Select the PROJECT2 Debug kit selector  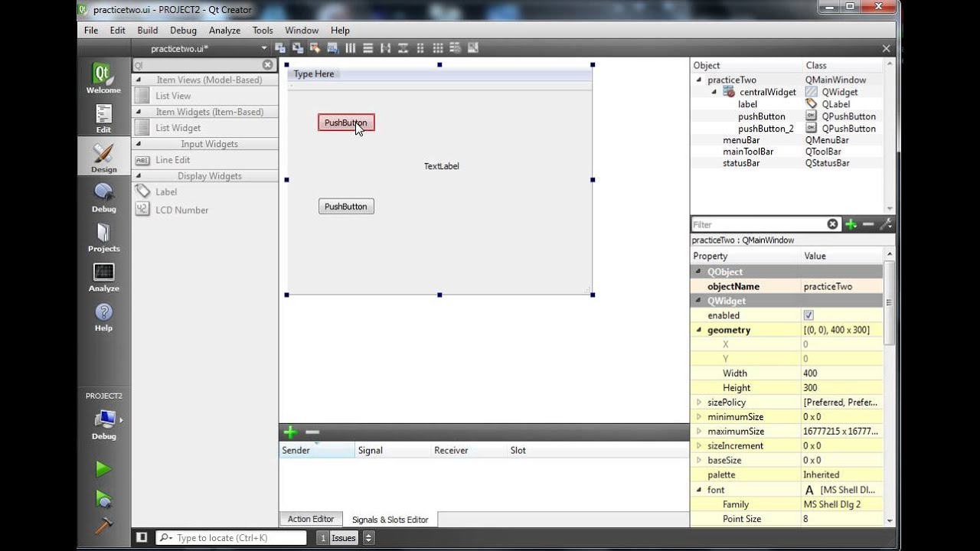click(x=104, y=416)
